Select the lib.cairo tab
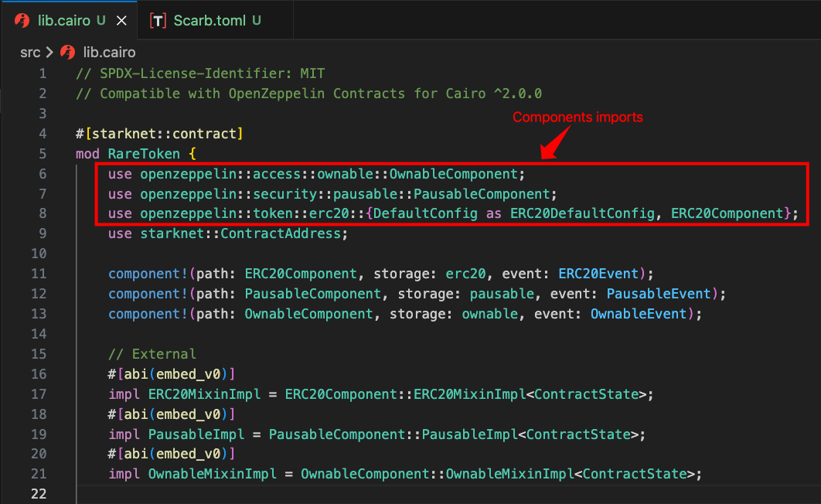 [x=62, y=20]
